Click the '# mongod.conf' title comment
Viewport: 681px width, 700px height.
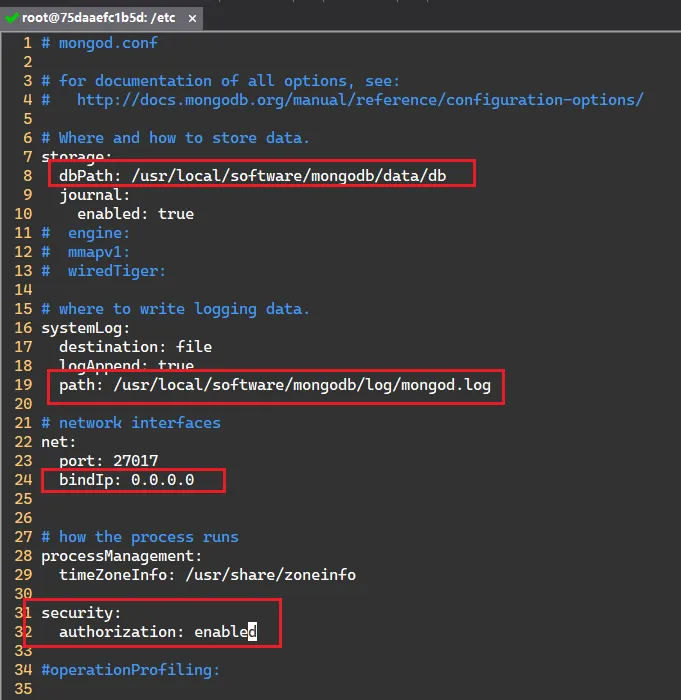pos(99,43)
